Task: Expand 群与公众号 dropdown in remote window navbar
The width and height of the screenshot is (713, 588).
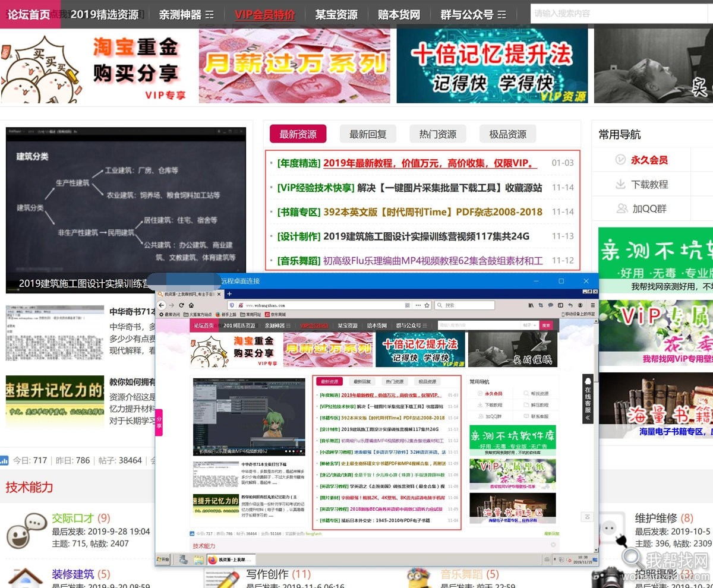Action: coord(425,325)
